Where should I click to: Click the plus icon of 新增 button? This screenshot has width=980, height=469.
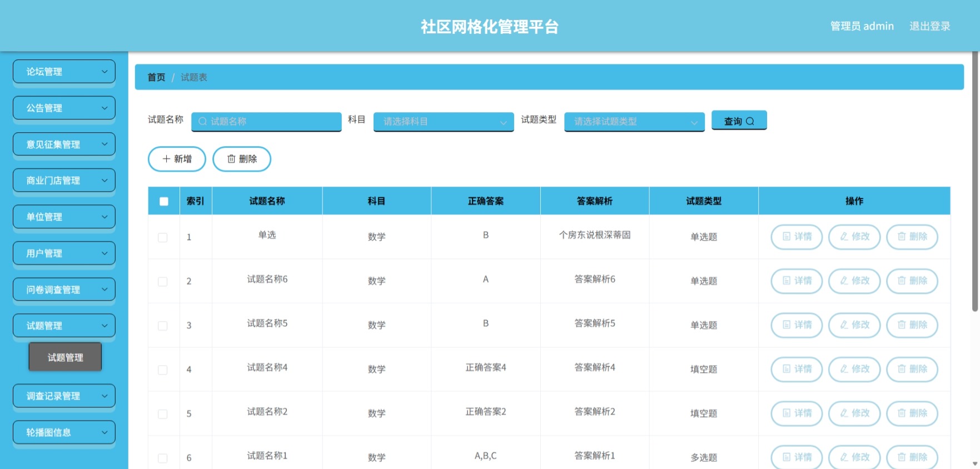166,159
